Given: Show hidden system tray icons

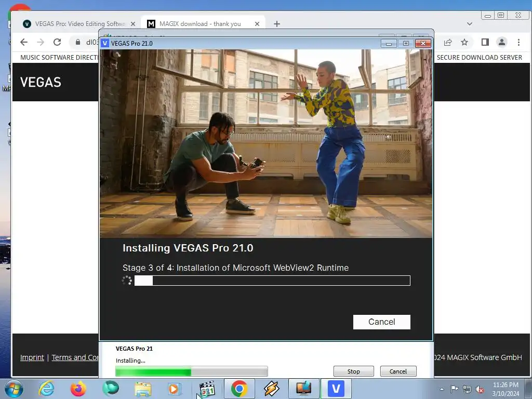Looking at the screenshot, I should [442, 389].
